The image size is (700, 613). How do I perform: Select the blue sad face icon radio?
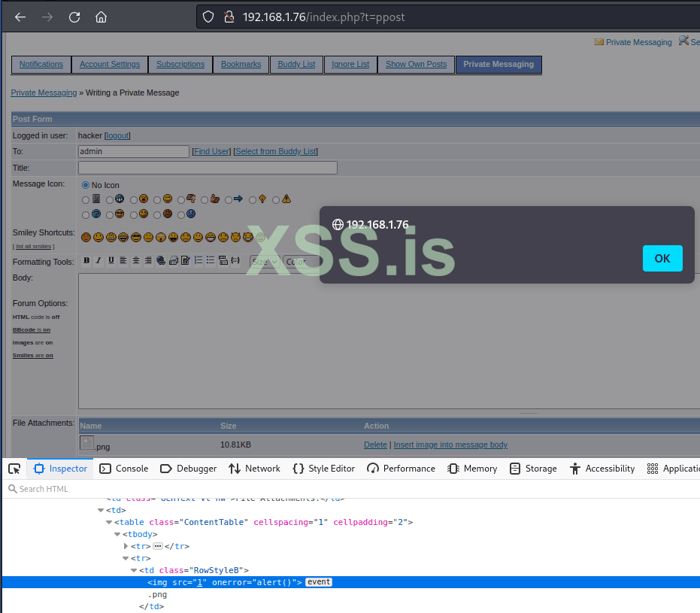pos(180,215)
